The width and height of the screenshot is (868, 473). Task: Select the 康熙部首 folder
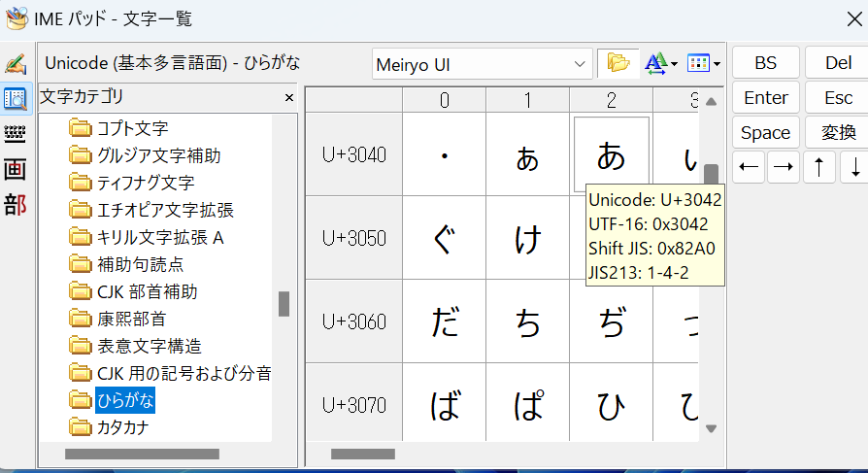point(117,319)
